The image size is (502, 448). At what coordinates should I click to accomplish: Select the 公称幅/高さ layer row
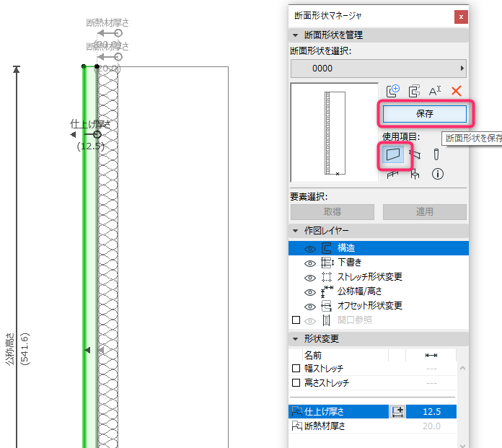[x=379, y=291]
